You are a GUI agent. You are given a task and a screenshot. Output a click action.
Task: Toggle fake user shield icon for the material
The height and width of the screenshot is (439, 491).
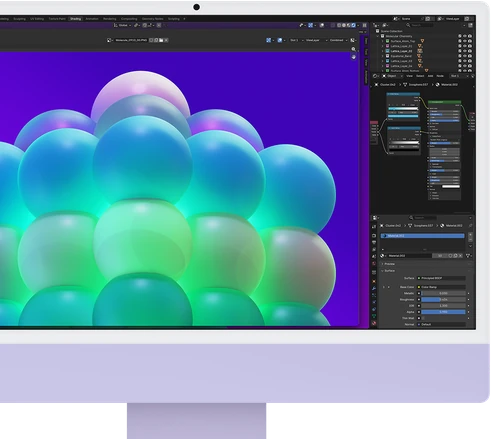point(450,256)
